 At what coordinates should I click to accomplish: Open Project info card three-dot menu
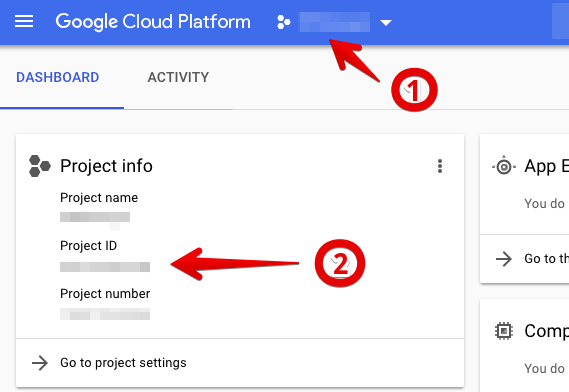click(x=440, y=166)
